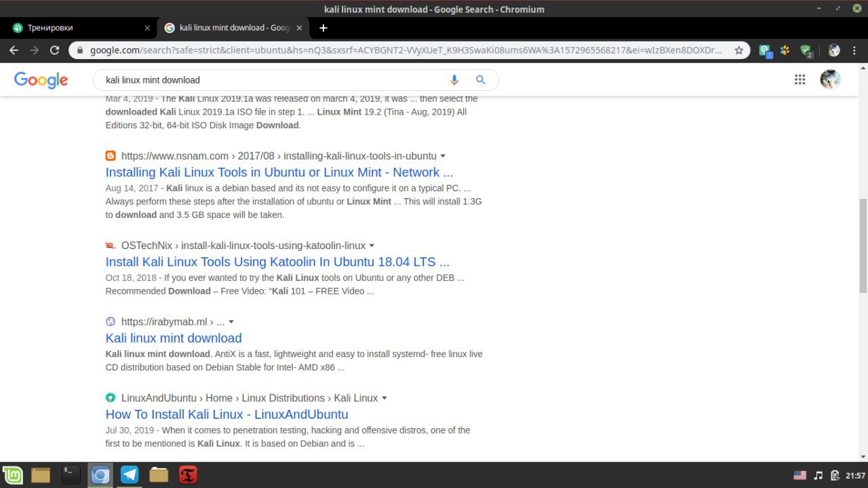Open the red application icon in taskbar
The width and height of the screenshot is (868, 488).
coord(188,474)
